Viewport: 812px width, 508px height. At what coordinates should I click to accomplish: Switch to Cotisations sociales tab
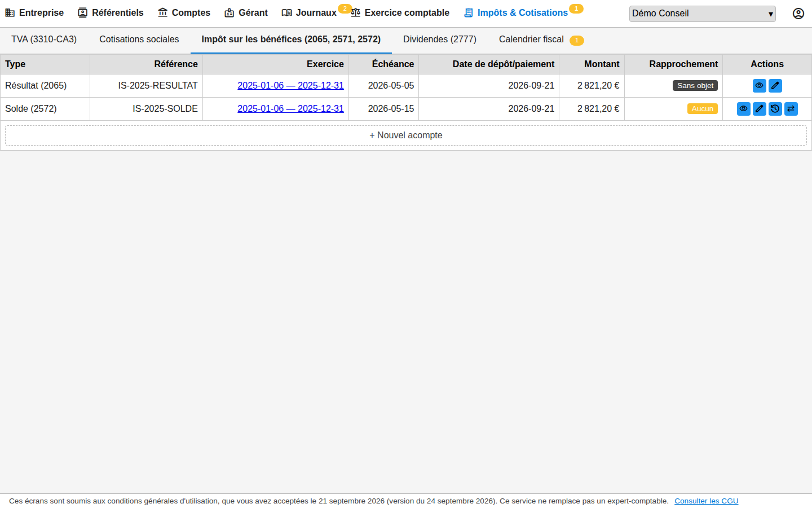click(139, 40)
